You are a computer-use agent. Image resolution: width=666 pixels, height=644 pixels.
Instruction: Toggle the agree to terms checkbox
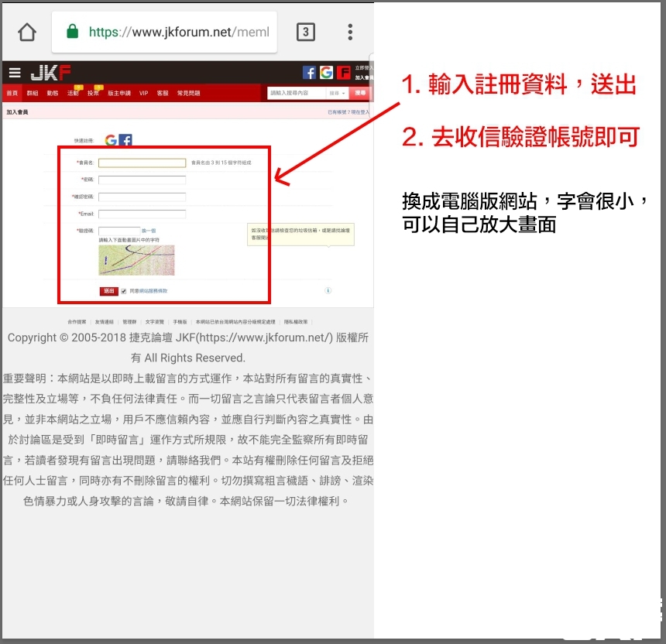click(x=124, y=291)
